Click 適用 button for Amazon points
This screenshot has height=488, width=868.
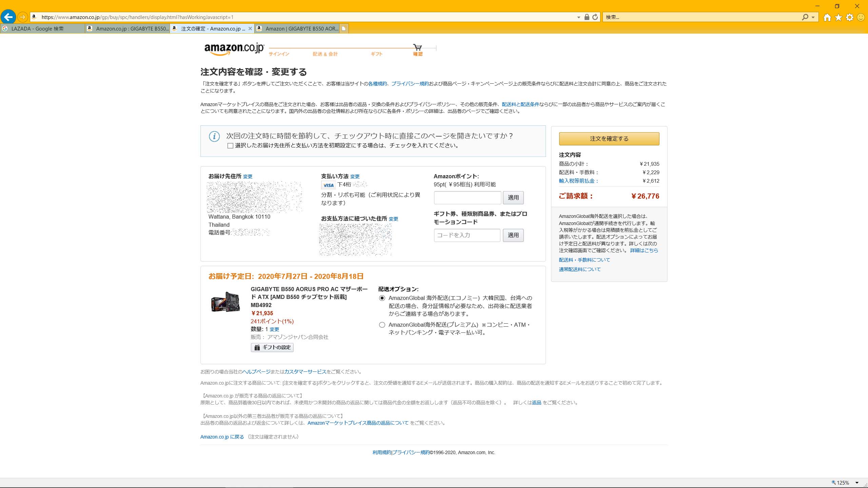[x=513, y=198]
